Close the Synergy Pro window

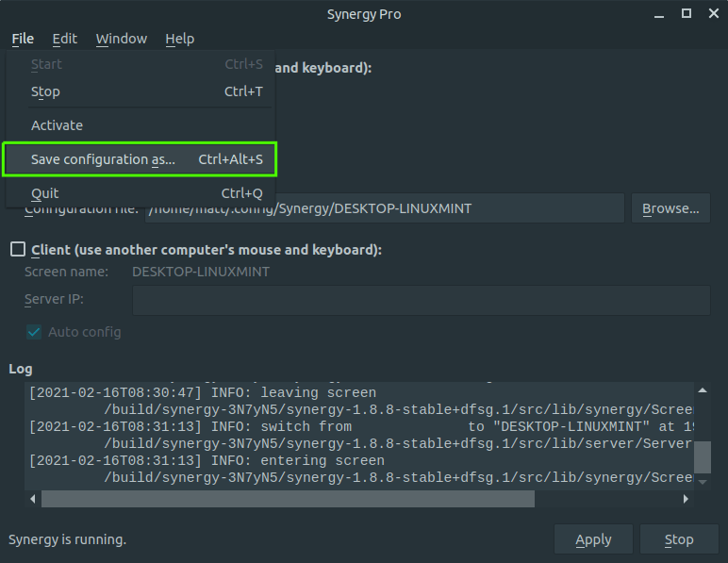(712, 13)
